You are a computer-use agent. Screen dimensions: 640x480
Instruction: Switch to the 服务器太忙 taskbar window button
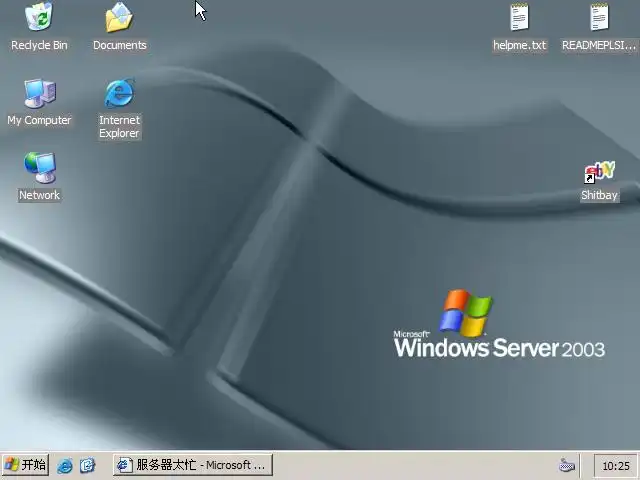pyautogui.click(x=193, y=464)
